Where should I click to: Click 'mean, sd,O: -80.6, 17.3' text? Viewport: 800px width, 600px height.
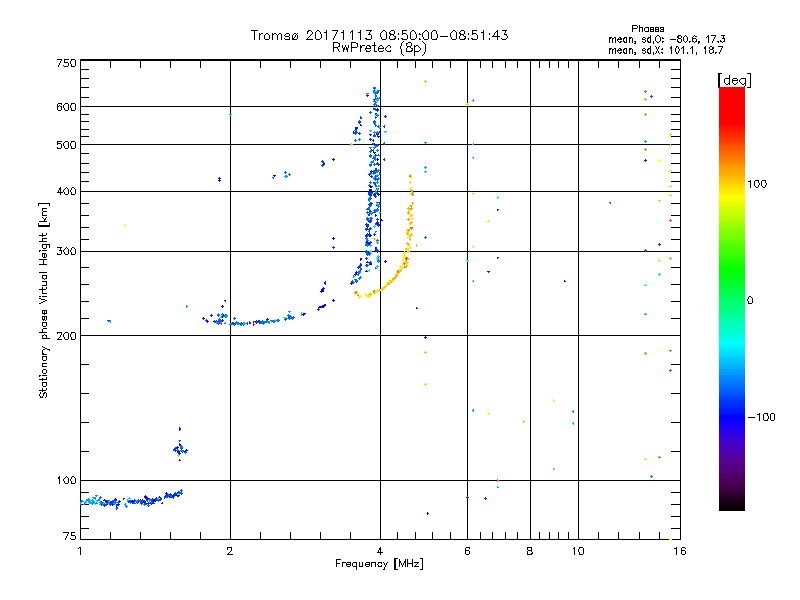tap(666, 39)
